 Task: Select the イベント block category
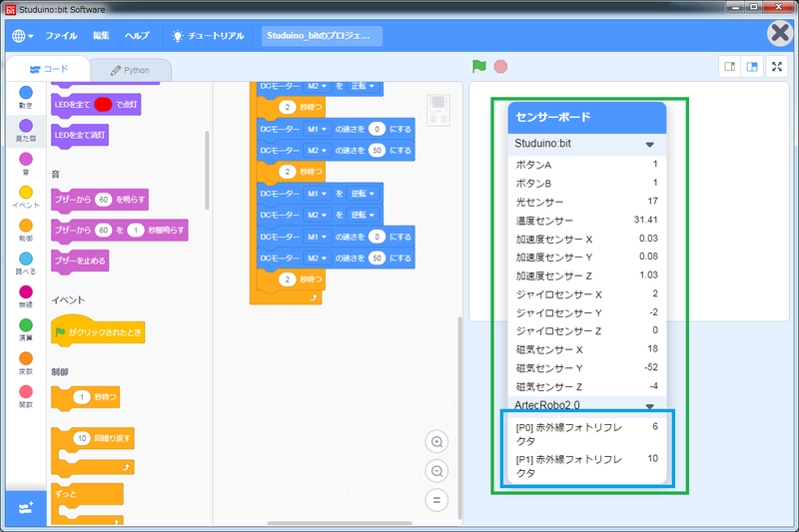[x=26, y=197]
